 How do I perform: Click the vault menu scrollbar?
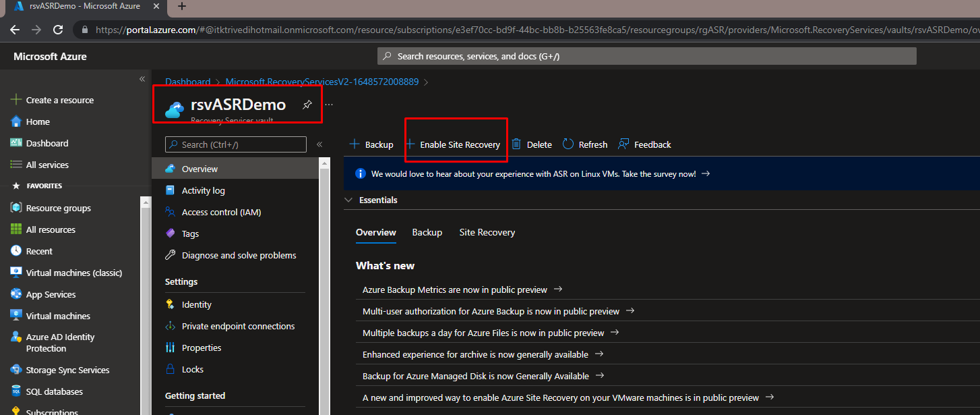[x=324, y=287]
